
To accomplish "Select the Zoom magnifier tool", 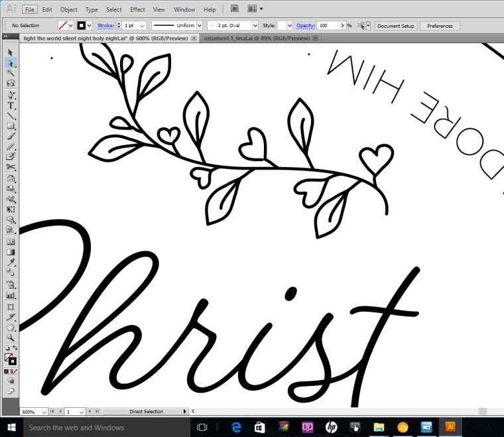I will pos(11,338).
